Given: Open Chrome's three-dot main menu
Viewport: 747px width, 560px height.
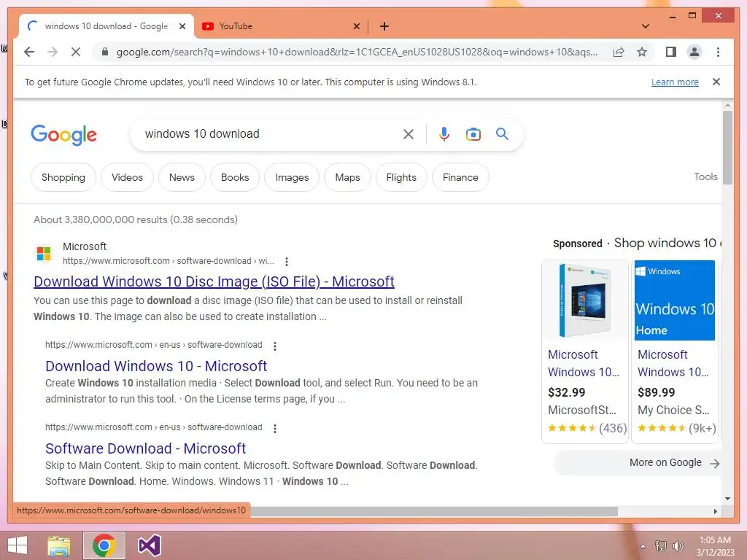Looking at the screenshot, I should [x=718, y=52].
